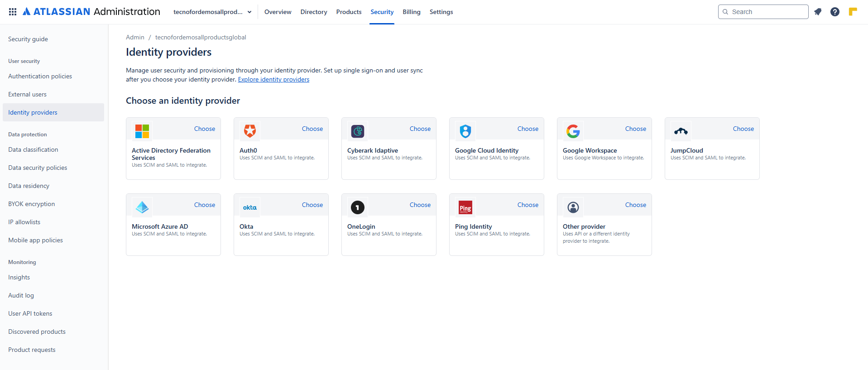Select the Security tab
Image resolution: width=868 pixels, height=370 pixels.
coord(382,12)
